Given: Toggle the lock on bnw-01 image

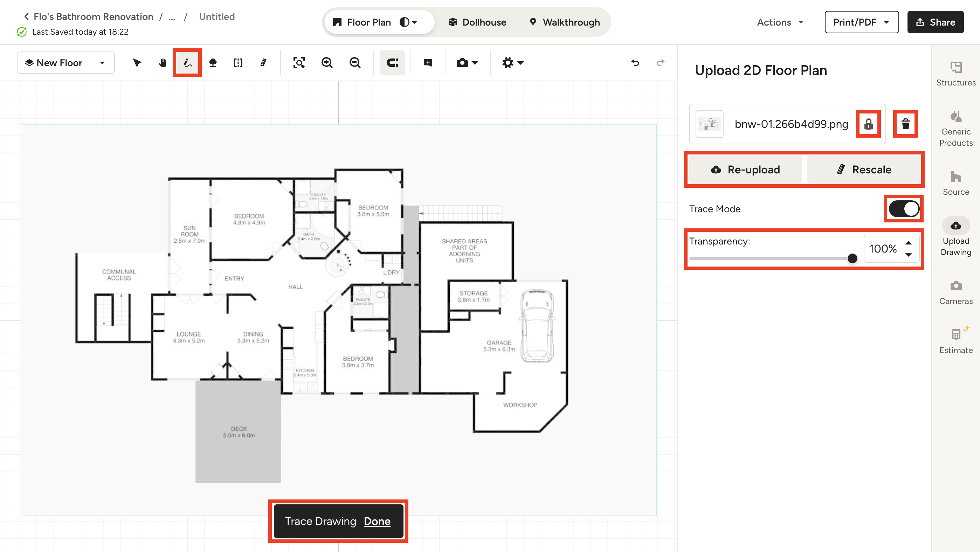Looking at the screenshot, I should coord(868,124).
